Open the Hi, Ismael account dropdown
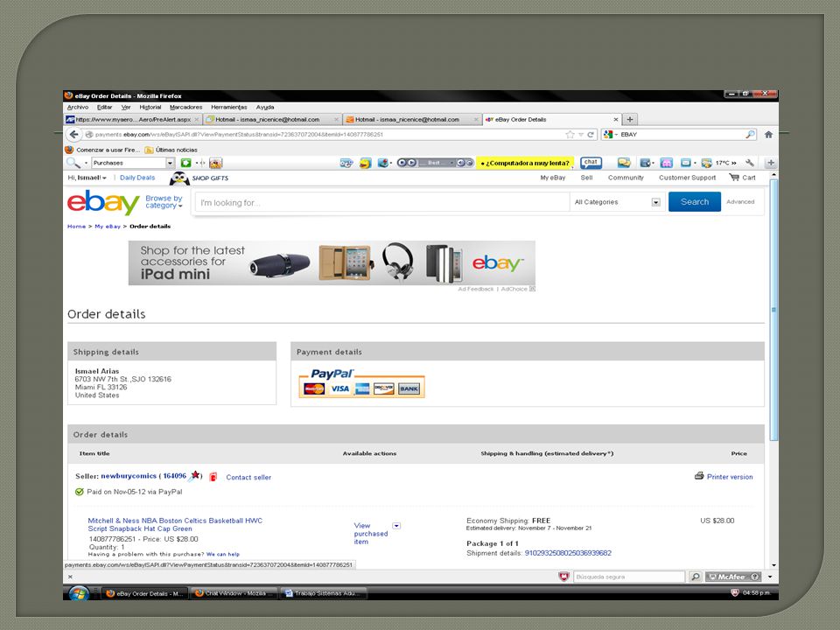This screenshot has width=840, height=630. pos(87,178)
